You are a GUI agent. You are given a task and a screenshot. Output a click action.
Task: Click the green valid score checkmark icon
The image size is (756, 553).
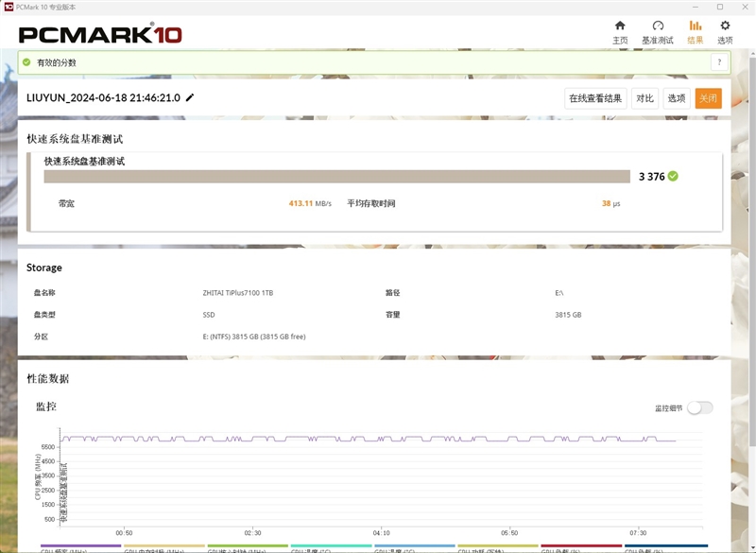pyautogui.click(x=26, y=62)
